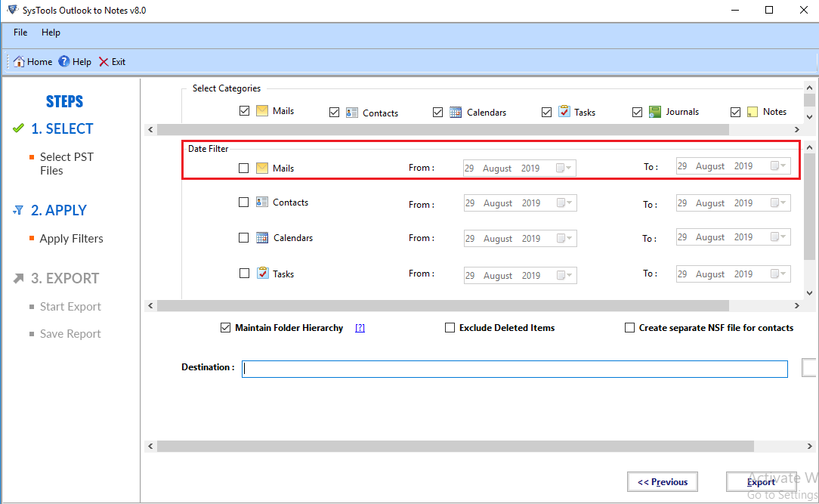Open Tasks To date picker dropdown
The height and width of the screenshot is (504, 819).
pyautogui.click(x=778, y=274)
